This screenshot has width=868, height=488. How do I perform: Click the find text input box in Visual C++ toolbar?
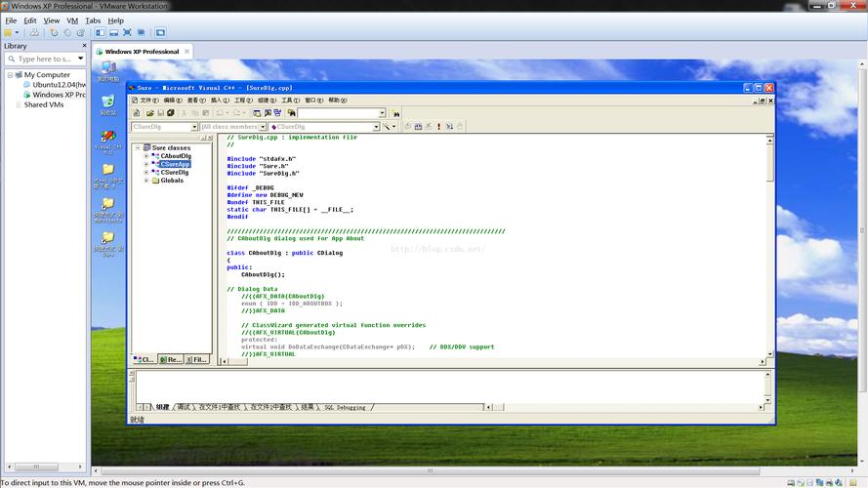(338, 113)
